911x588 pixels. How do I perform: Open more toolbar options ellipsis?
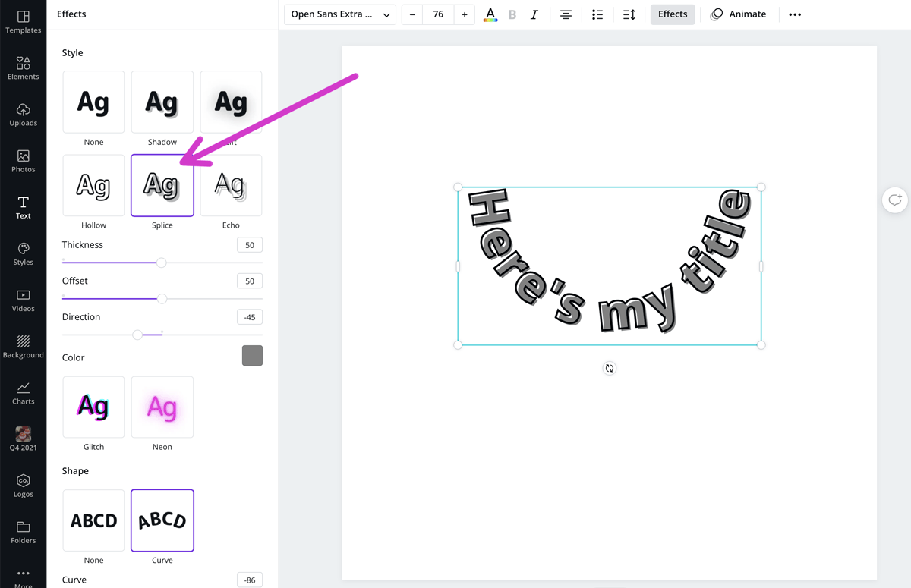(795, 14)
